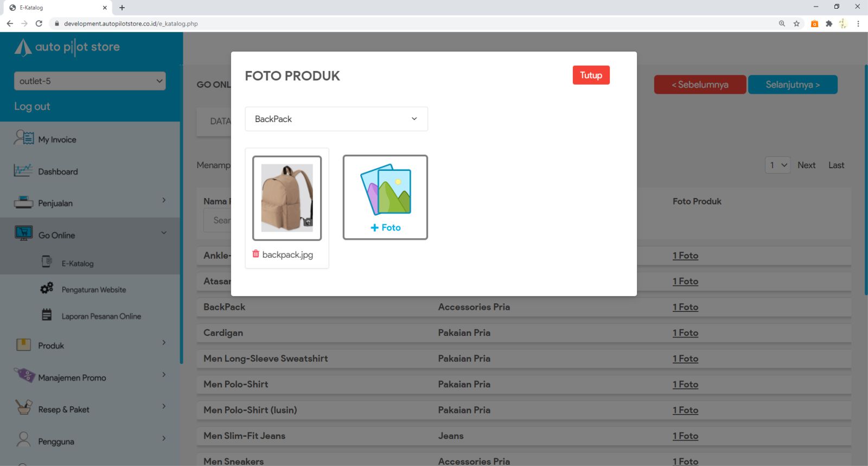Open Pengaturan Website gear icon
868x466 pixels.
point(47,289)
